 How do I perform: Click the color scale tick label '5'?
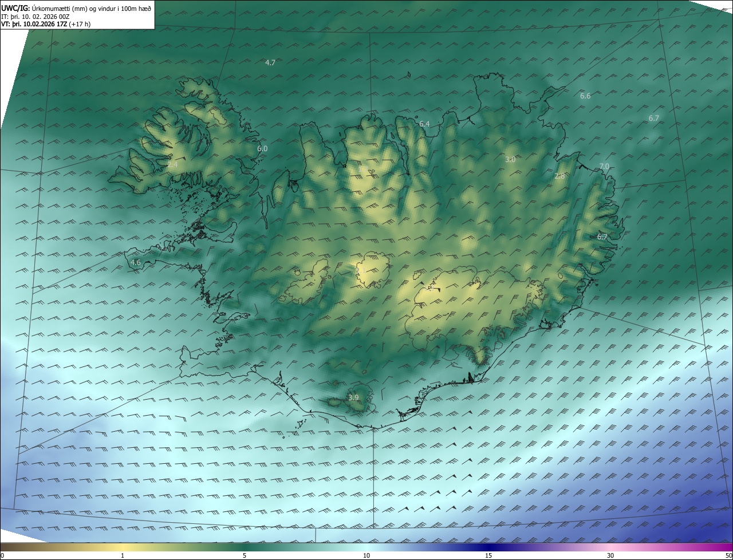(245, 555)
